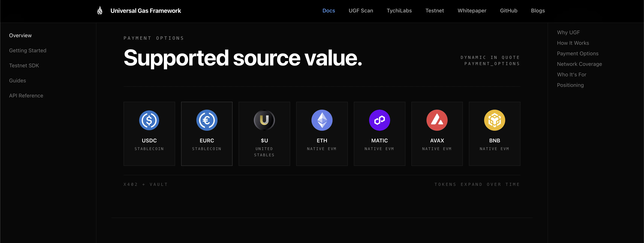Select the $U United Stables icon
644x243 pixels.
[x=264, y=120]
